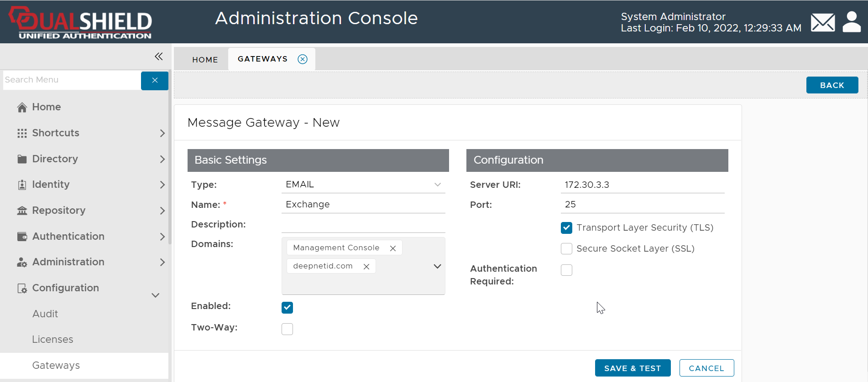The width and height of the screenshot is (868, 382).
Task: Remove the deepnetid.com domain tag
Action: click(x=366, y=267)
